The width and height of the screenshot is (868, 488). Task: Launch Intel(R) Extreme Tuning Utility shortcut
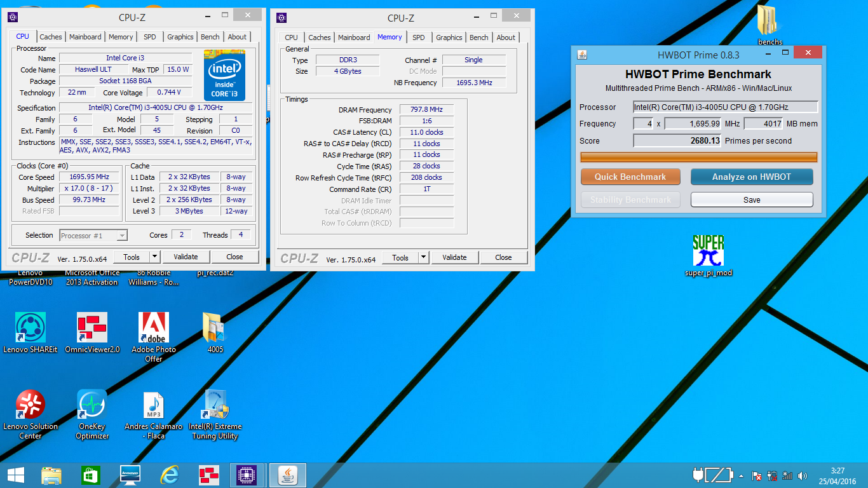click(215, 414)
